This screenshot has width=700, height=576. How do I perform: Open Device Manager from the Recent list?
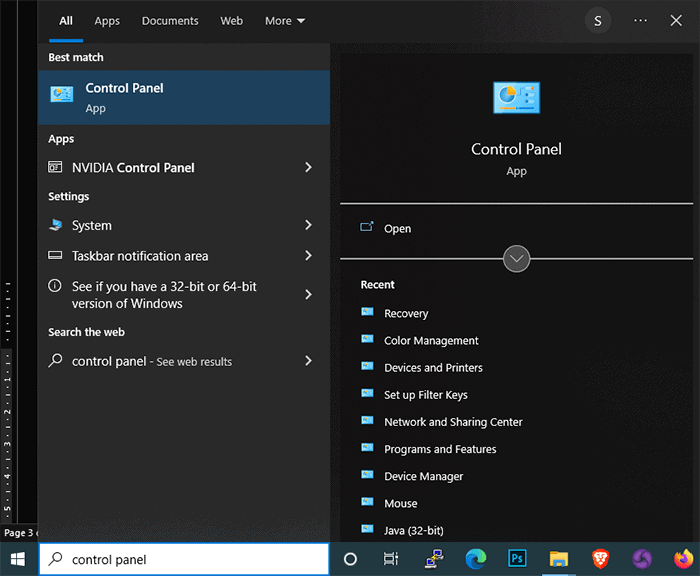coord(423,477)
